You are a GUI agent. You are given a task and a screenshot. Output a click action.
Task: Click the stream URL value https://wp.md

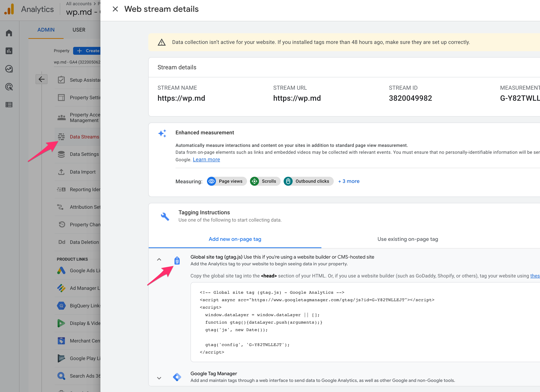pyautogui.click(x=297, y=98)
